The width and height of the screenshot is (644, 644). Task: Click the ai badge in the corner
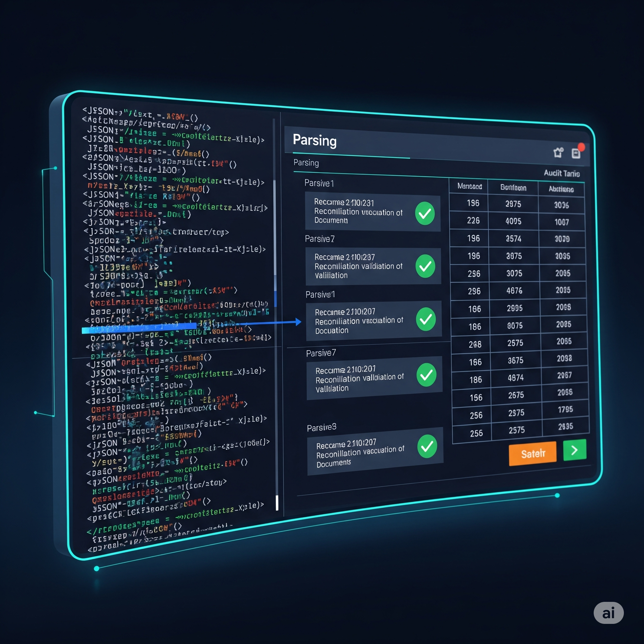pyautogui.click(x=608, y=613)
